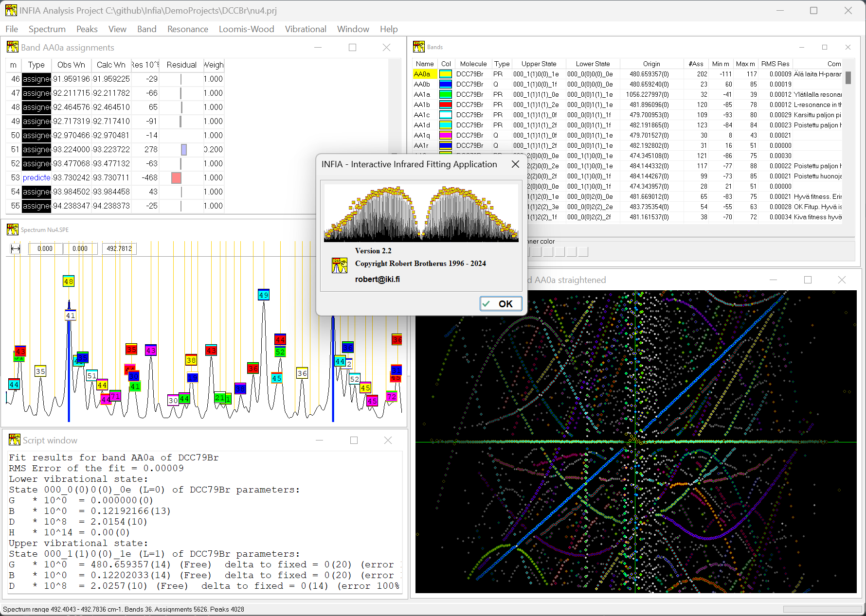Click the Band AA0a assignments window icon

(x=13, y=47)
